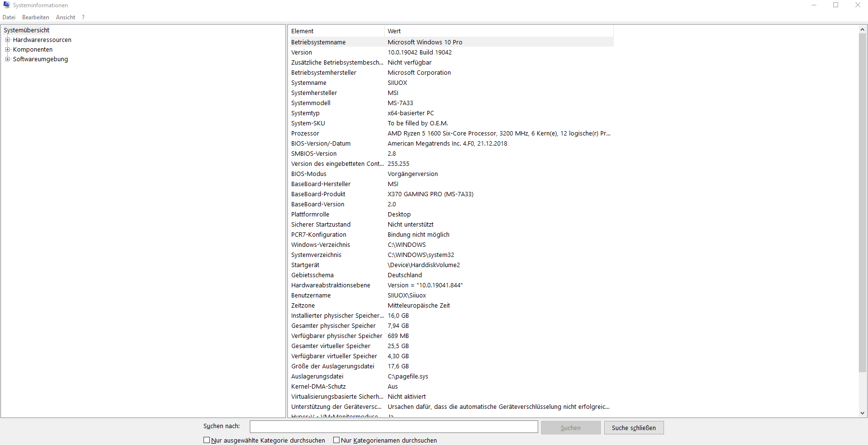Select the BIOS-Modus row
The image size is (868, 445).
coord(451,174)
